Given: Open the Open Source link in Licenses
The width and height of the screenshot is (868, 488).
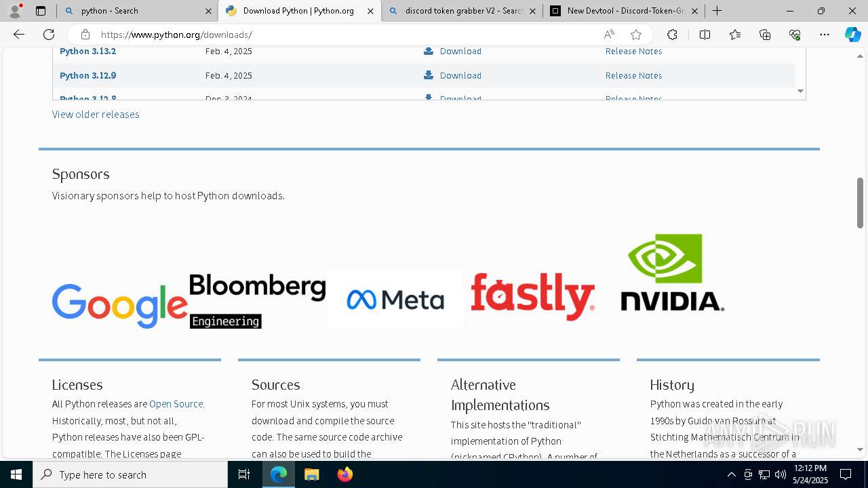Looking at the screenshot, I should (176, 404).
